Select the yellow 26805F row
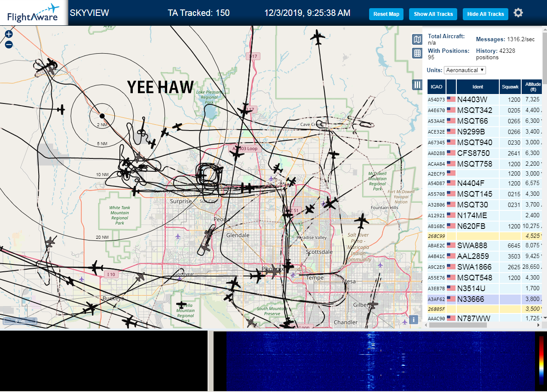This screenshot has height=392, width=547. pyautogui.click(x=485, y=309)
